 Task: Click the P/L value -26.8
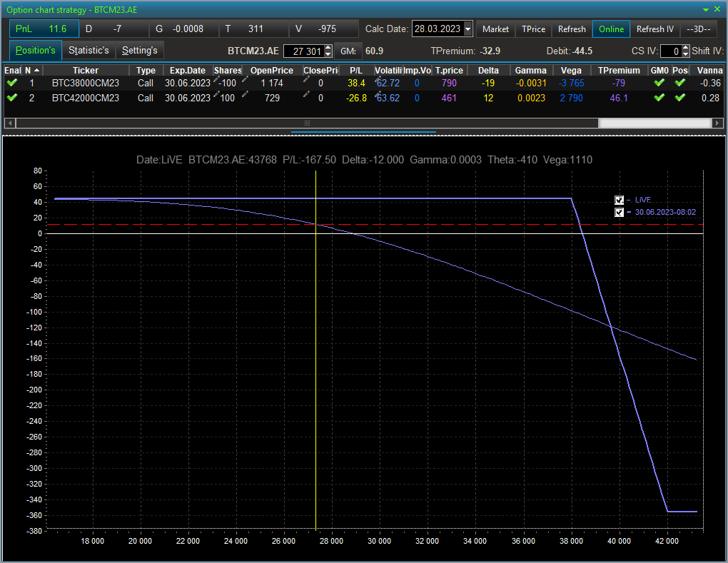click(356, 98)
